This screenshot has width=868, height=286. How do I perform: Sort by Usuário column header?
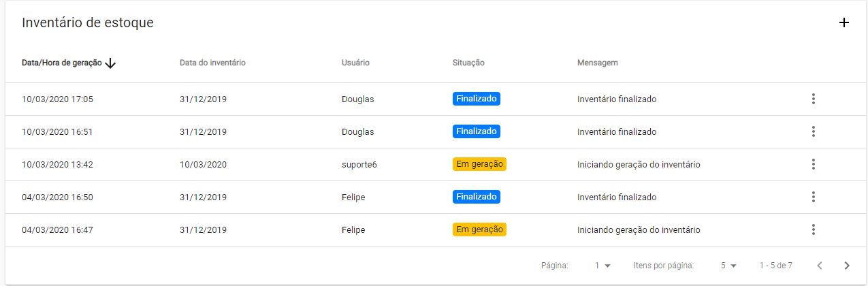point(355,63)
